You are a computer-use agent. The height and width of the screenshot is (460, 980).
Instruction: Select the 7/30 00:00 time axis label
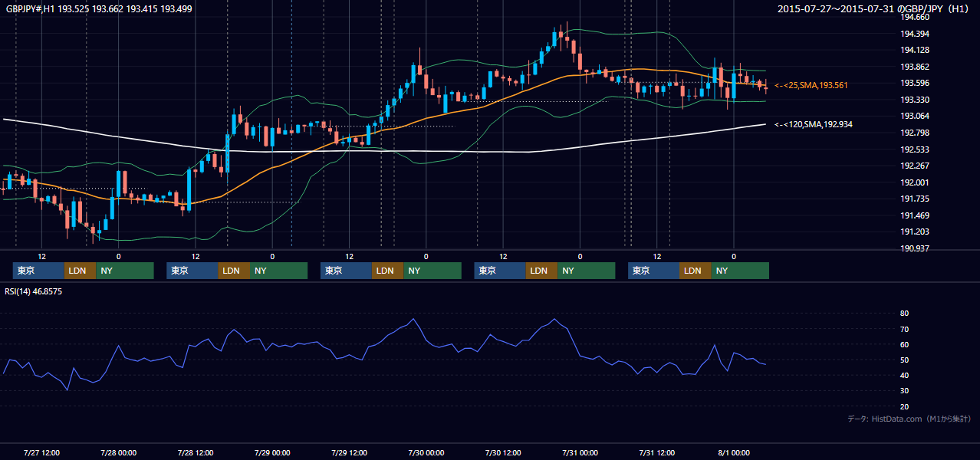426,452
